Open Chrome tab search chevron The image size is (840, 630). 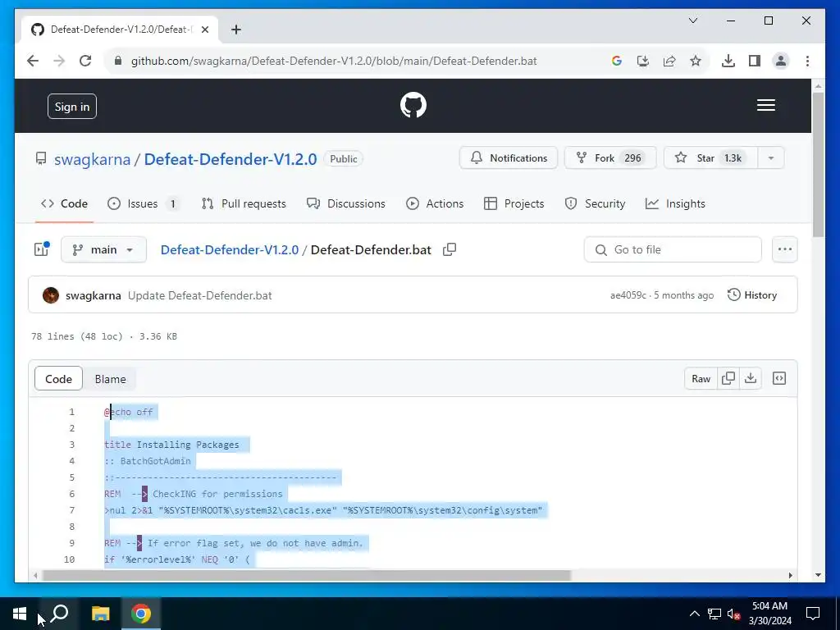[692, 21]
